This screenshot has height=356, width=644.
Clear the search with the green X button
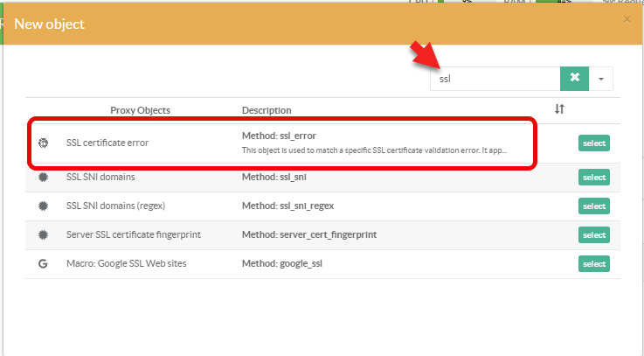(x=574, y=78)
